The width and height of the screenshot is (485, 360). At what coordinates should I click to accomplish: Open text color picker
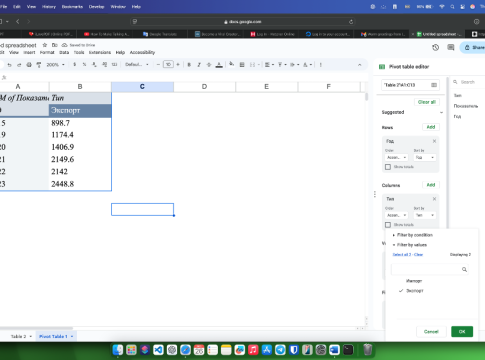(x=219, y=65)
